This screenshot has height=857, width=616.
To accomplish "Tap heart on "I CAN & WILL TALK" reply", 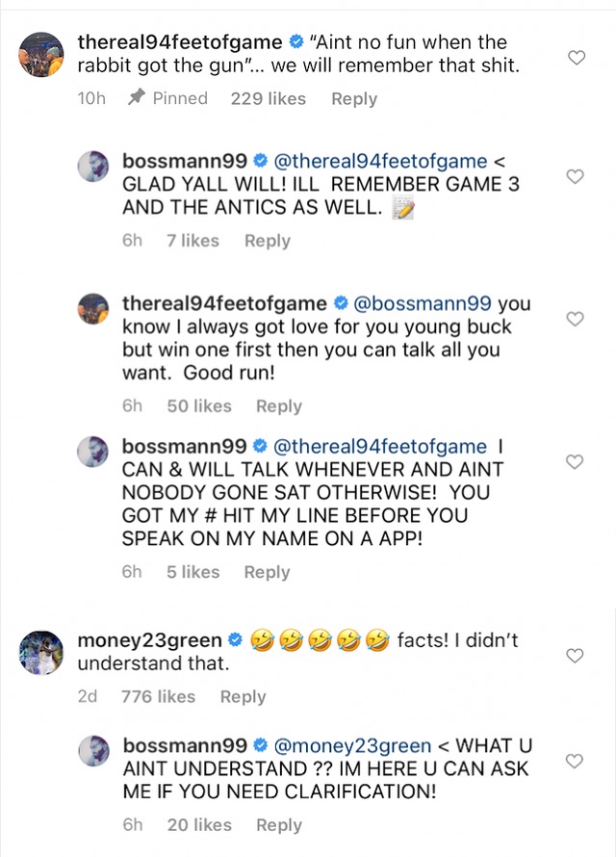I will [x=575, y=462].
